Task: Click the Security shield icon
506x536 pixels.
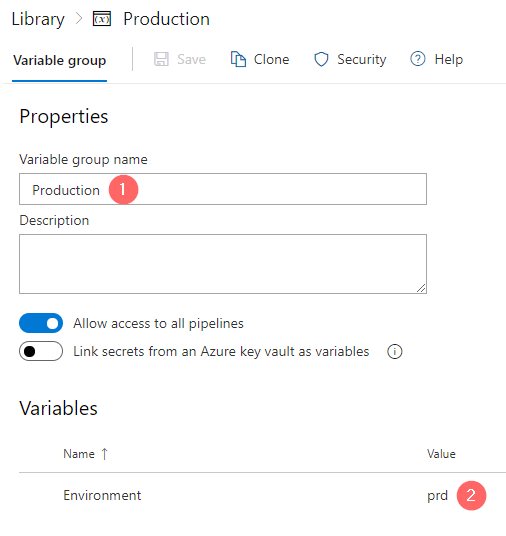Action: [321, 59]
